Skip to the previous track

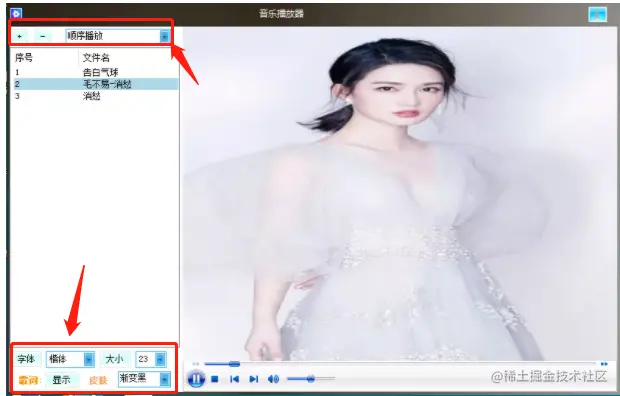coord(234,379)
